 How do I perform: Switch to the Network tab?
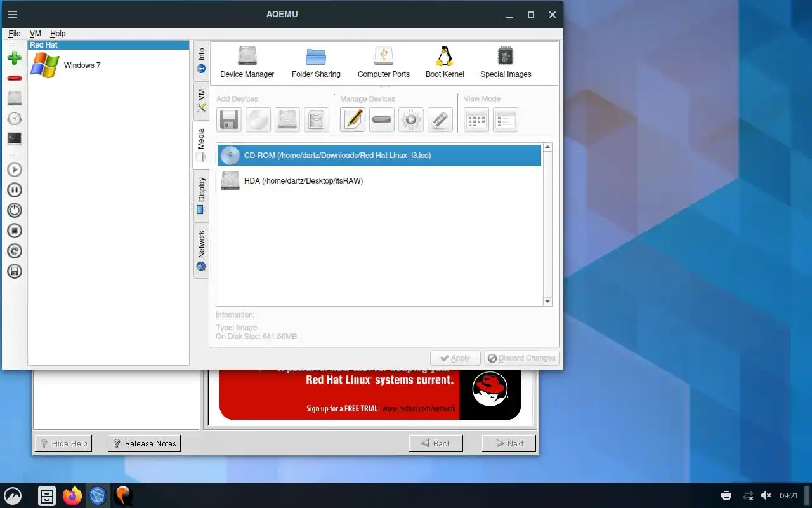pyautogui.click(x=201, y=251)
